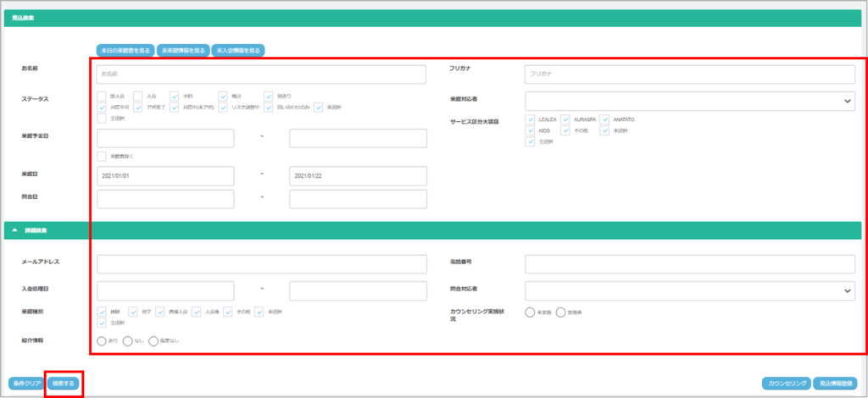
Task: Click the 本日の来館者を見る button
Action: [125, 51]
